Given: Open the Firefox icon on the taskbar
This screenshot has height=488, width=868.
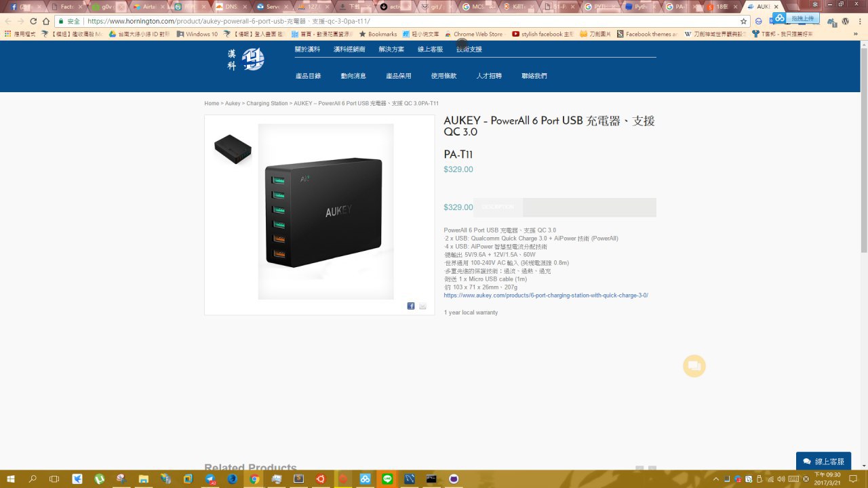Looking at the screenshot, I should (232, 479).
